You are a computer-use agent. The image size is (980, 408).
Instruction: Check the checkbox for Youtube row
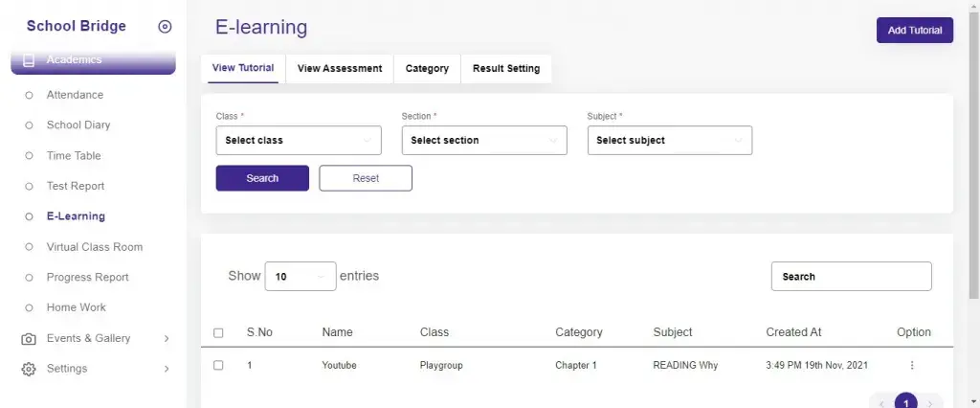(218, 365)
